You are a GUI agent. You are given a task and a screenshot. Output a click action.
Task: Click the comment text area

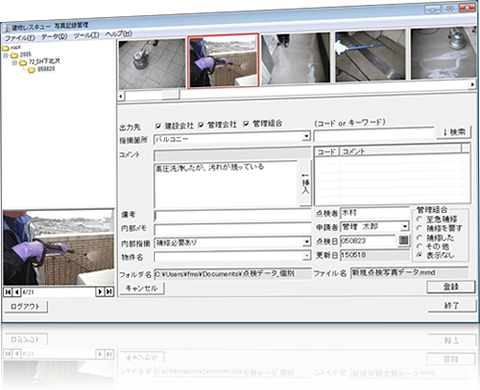(226, 184)
